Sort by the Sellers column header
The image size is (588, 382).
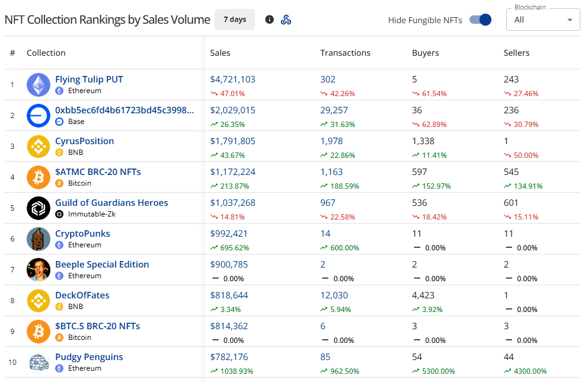point(516,53)
